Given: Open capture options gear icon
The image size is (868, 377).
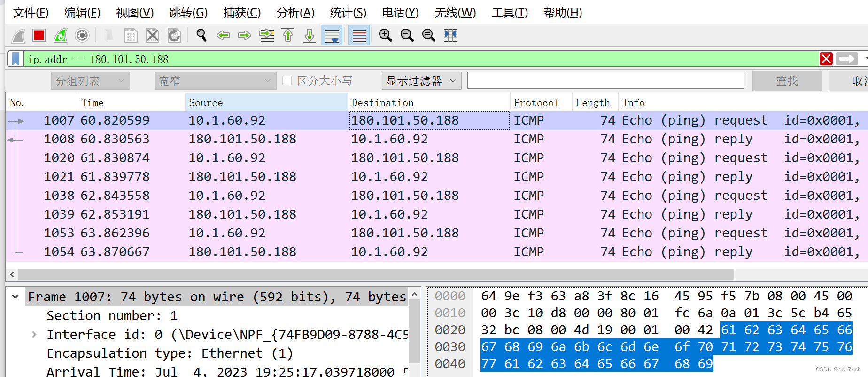Looking at the screenshot, I should coord(82,35).
